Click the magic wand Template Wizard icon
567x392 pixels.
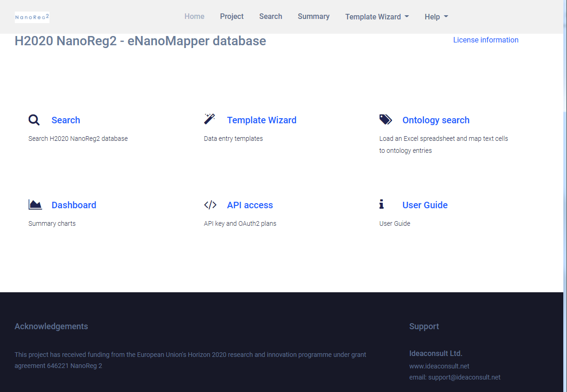coord(210,119)
